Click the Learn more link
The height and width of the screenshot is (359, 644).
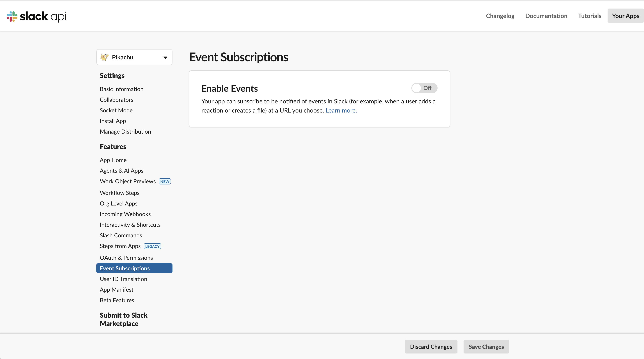(x=341, y=110)
